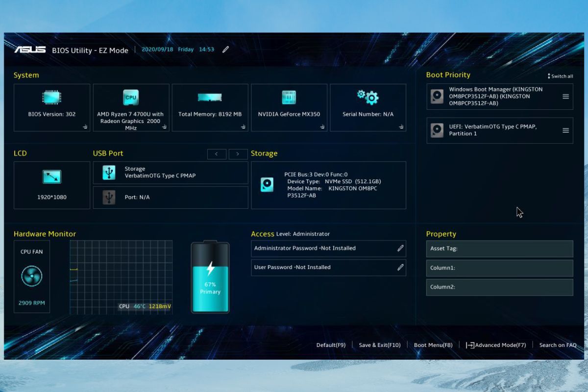Grab handle for UEFI VerbatimOTG entry

coord(565,130)
